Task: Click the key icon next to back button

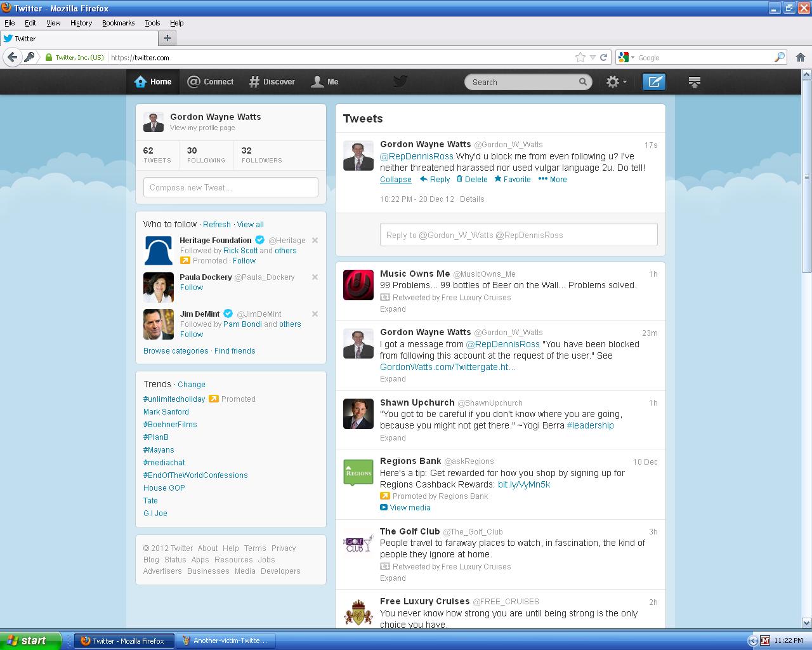Action: (29, 57)
